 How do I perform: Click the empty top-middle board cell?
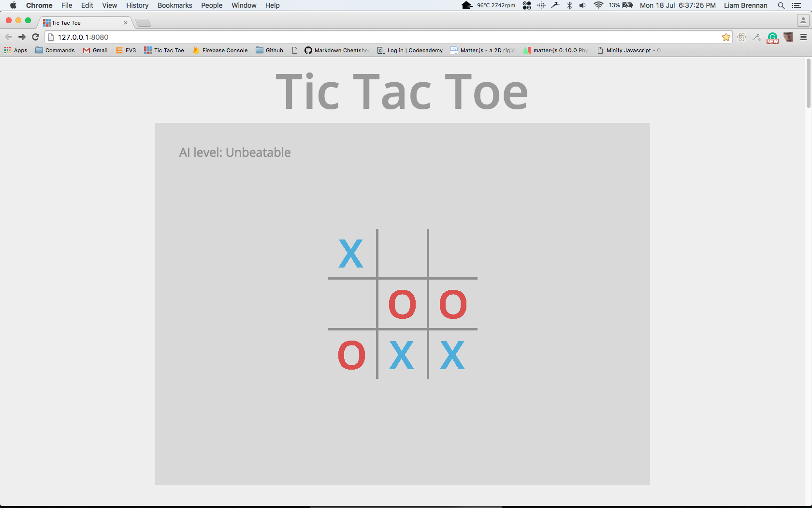[402, 253]
